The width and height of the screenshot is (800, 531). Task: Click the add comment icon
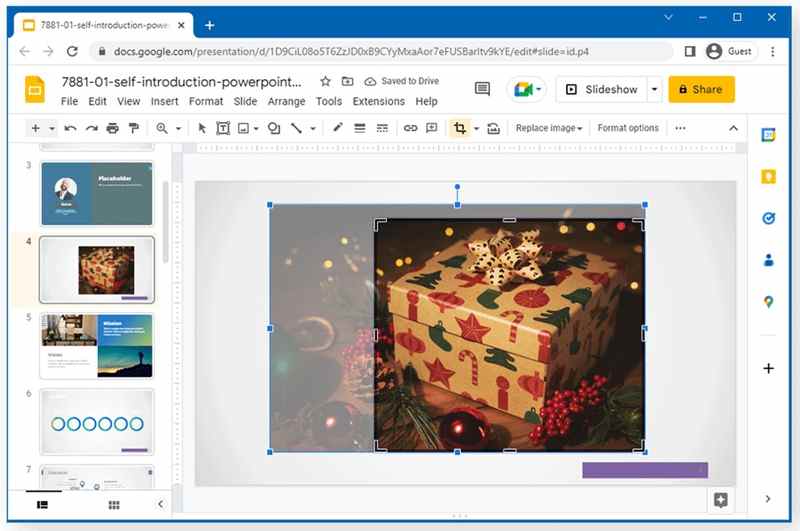432,128
